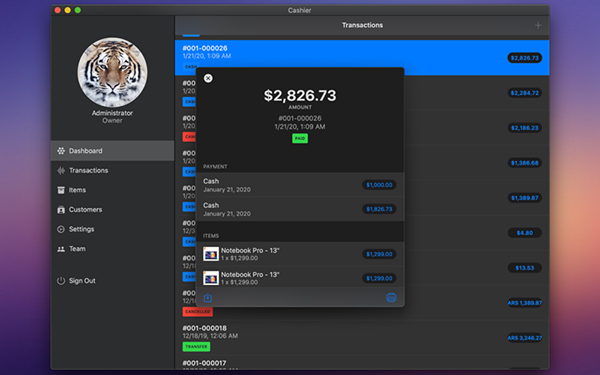Open the Transactions sidebar item
This screenshot has width=600, height=375.
112,170
